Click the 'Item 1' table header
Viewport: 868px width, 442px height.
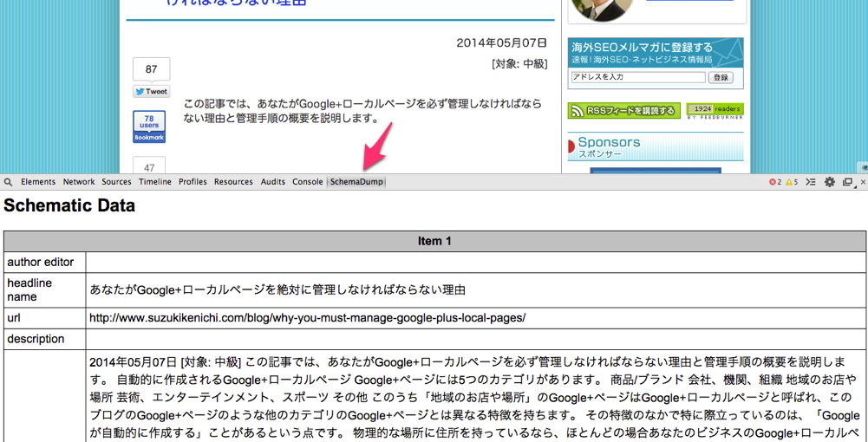tap(434, 241)
